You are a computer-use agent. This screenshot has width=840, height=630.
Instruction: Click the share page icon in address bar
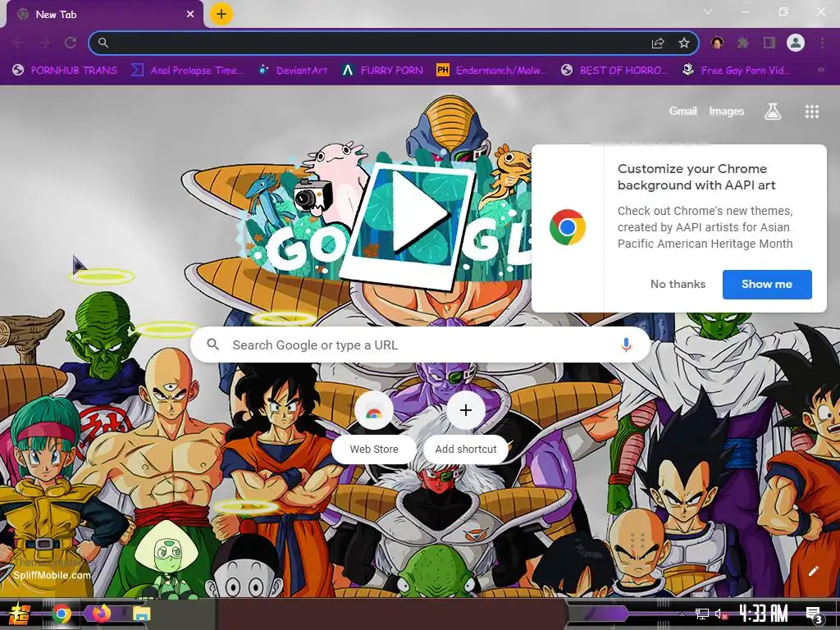[658, 43]
